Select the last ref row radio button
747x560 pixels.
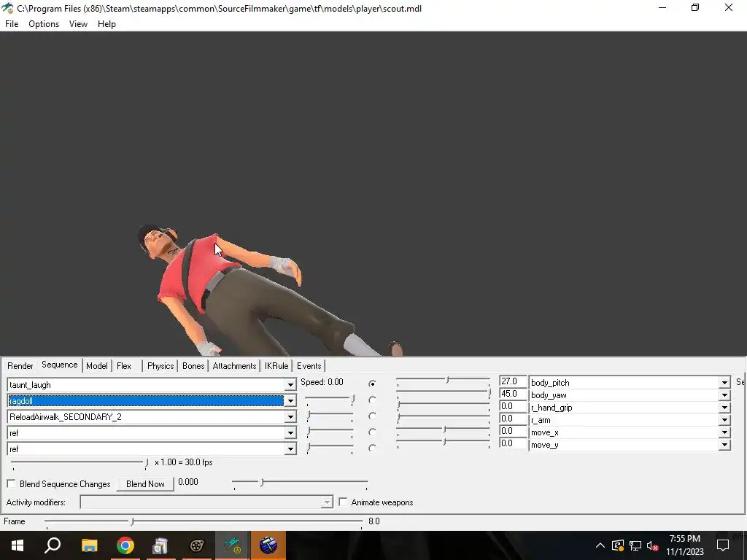click(372, 448)
